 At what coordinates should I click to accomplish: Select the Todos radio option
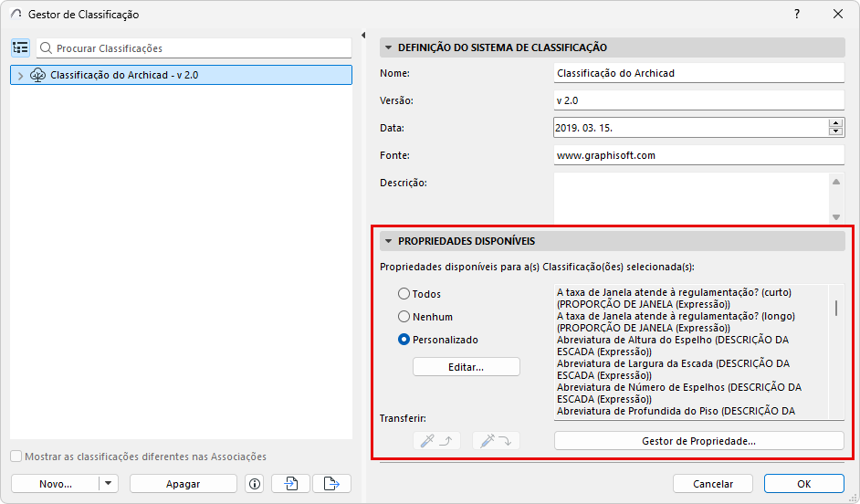point(404,294)
